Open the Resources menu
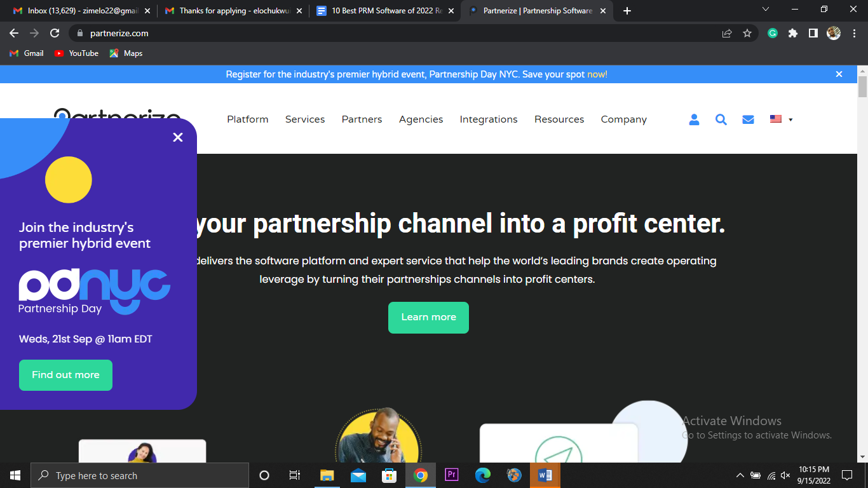Viewport: 868px width, 488px height. click(559, 119)
